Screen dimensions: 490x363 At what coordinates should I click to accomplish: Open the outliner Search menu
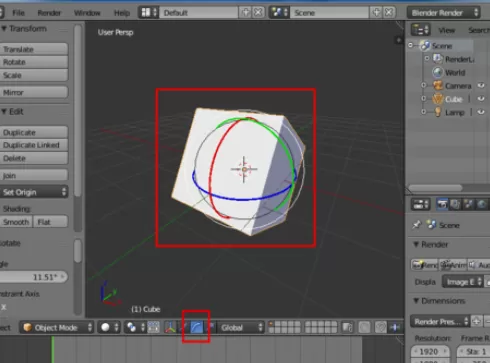click(x=479, y=30)
